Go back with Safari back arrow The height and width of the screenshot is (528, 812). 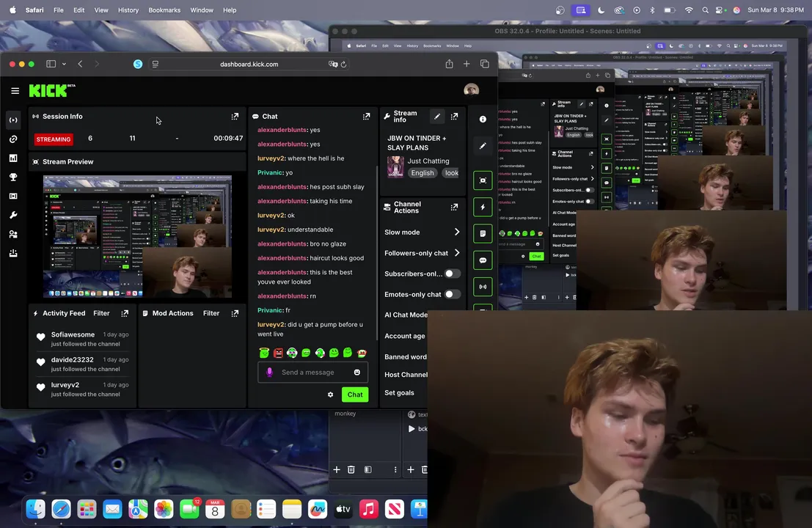click(x=80, y=64)
